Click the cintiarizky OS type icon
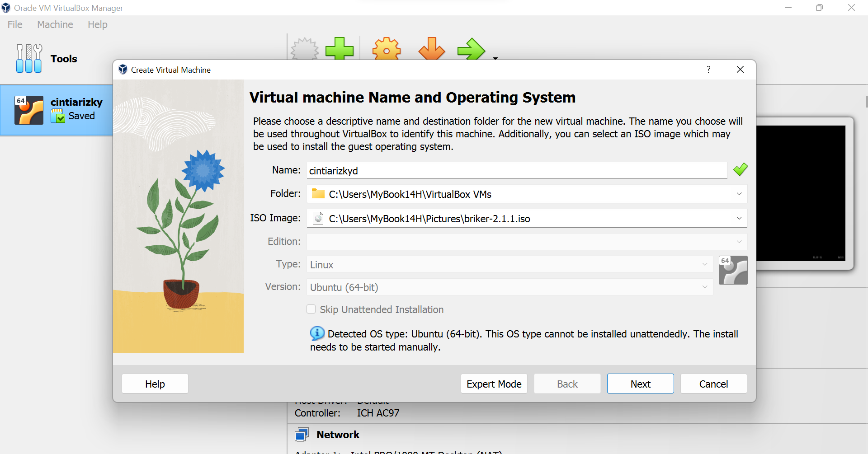Screen dimensions: 868x454 coord(29,110)
